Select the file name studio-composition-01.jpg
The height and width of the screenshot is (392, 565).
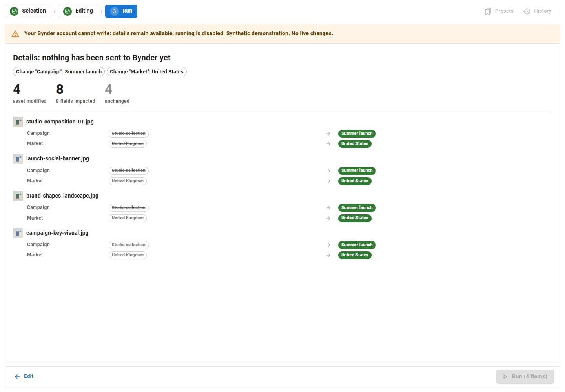60,122
